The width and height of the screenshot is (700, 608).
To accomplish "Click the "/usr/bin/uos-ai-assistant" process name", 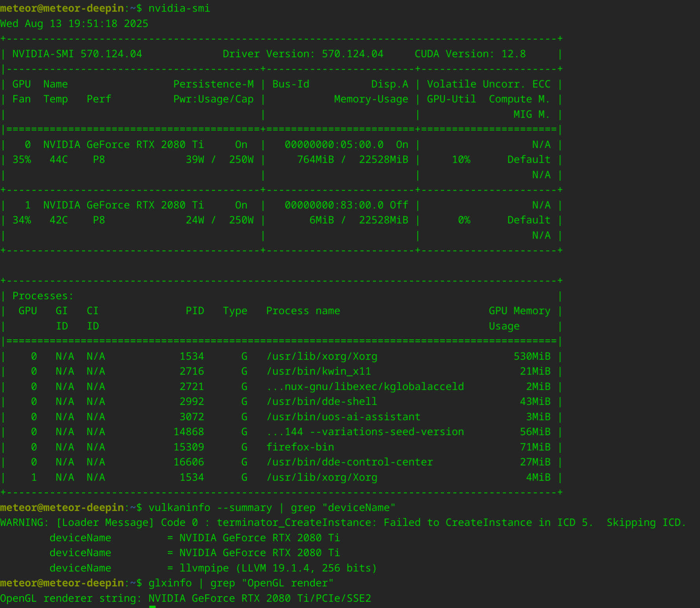I will pyautogui.click(x=344, y=417).
